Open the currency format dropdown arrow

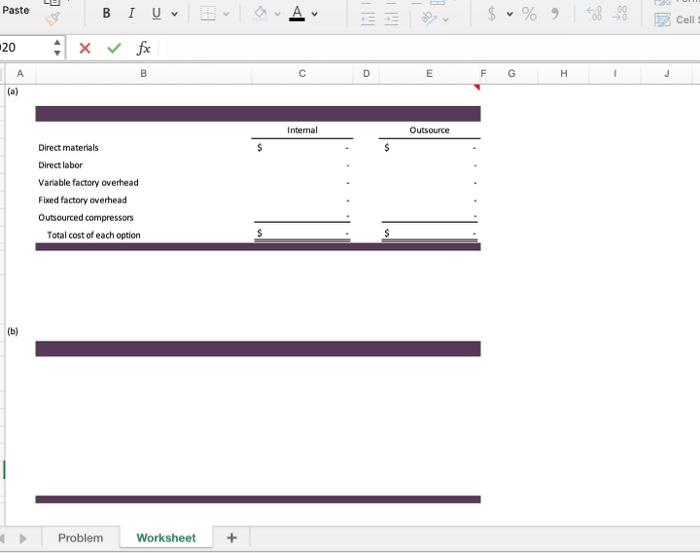(509, 14)
